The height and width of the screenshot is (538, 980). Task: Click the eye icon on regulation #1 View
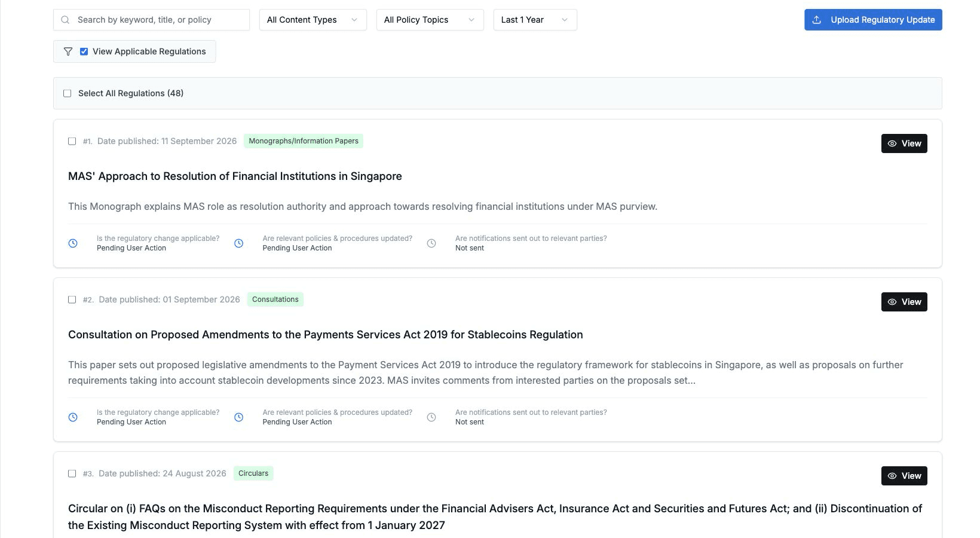coord(892,143)
